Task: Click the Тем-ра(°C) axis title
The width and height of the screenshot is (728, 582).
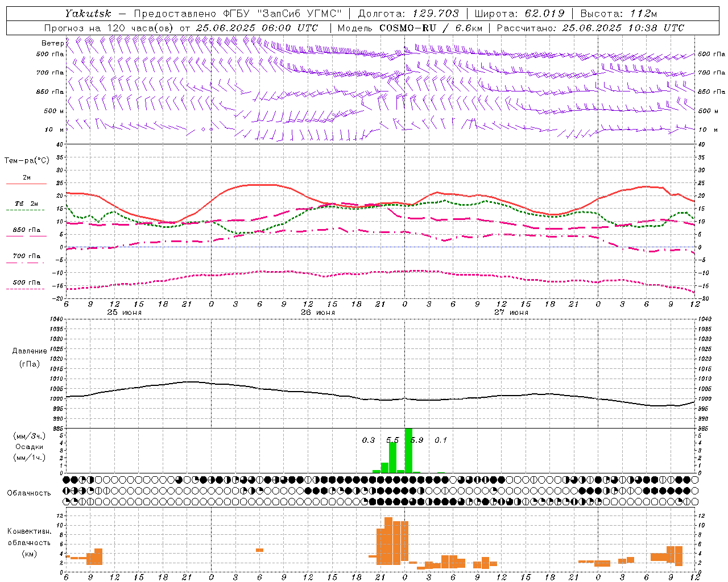Action: (27, 161)
